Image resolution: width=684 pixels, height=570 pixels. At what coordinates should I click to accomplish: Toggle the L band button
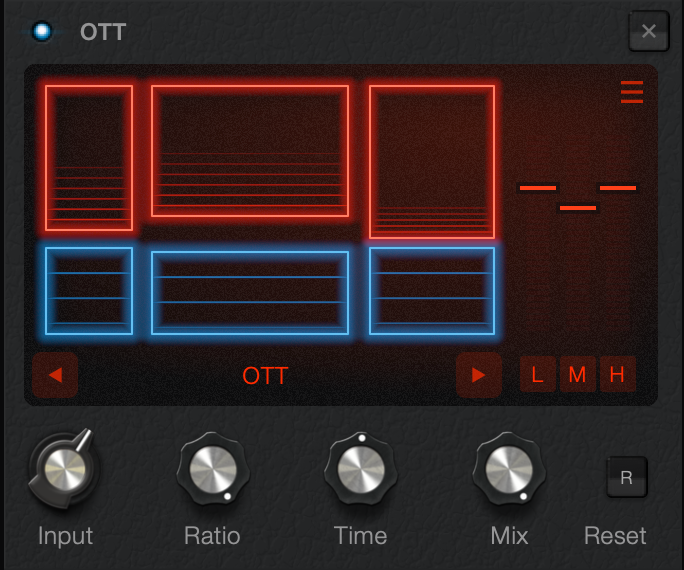[537, 374]
